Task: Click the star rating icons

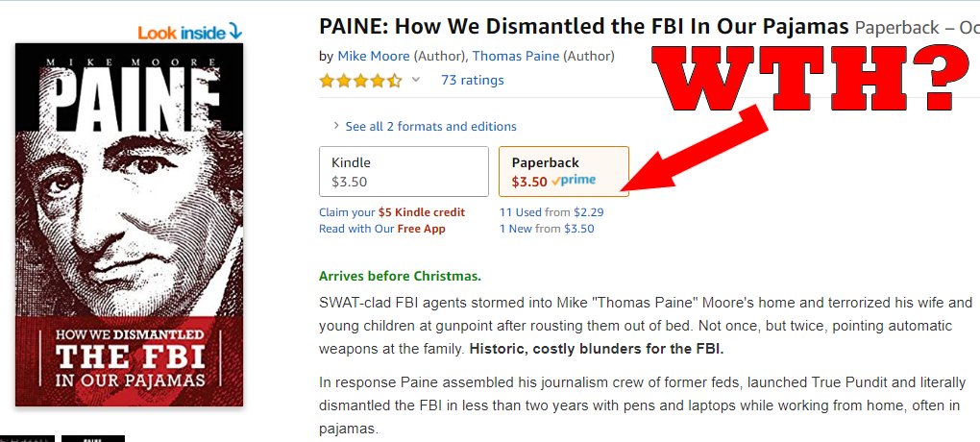Action: point(360,81)
